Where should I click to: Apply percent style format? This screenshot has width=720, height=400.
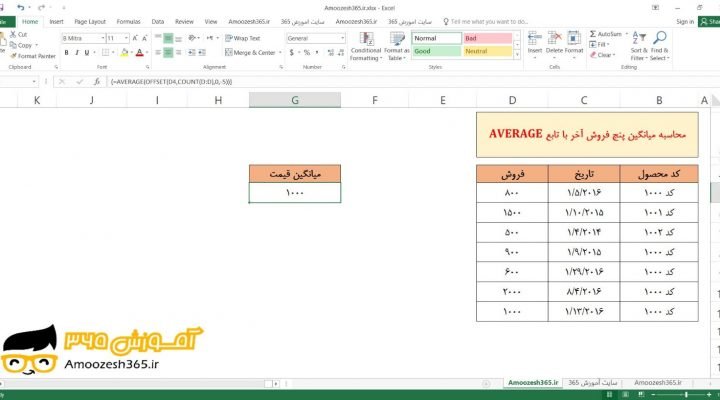[x=307, y=53]
